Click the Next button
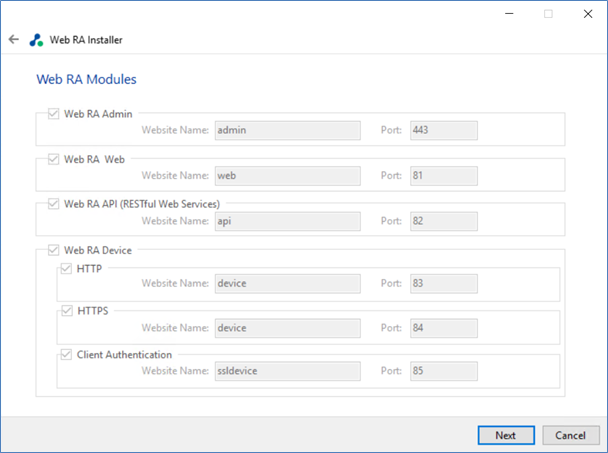608x453 pixels. [506, 435]
